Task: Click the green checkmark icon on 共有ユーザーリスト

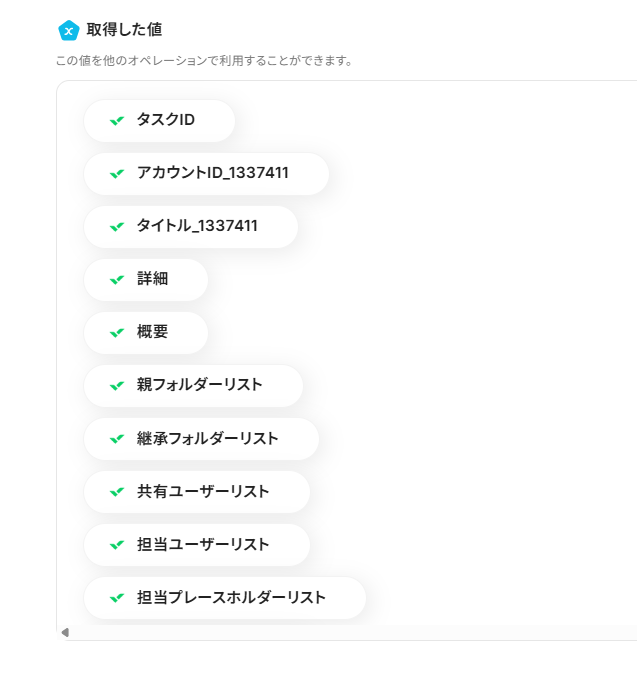Action: [x=117, y=492]
